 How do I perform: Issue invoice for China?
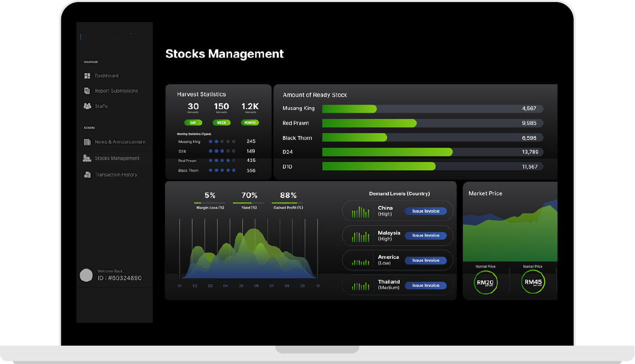426,211
